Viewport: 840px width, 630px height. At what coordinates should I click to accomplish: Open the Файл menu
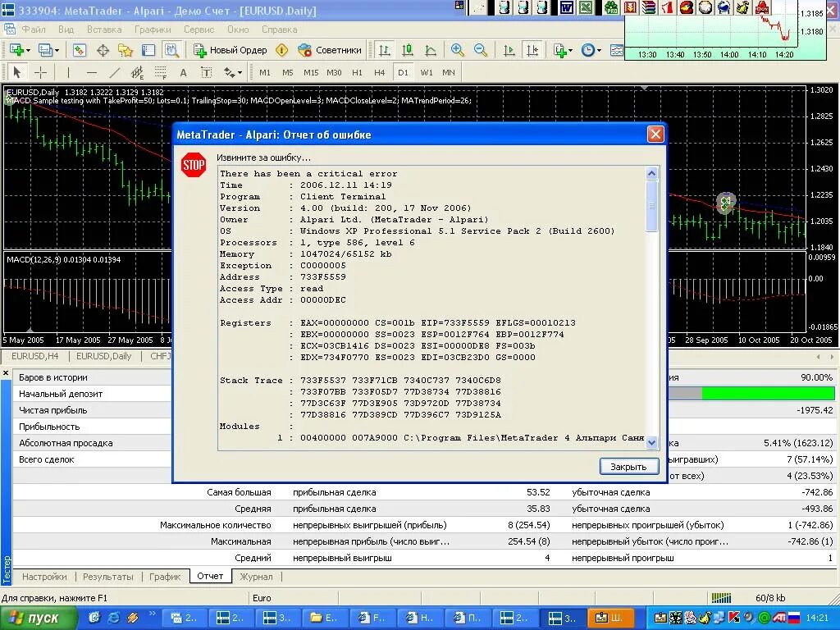[33, 30]
